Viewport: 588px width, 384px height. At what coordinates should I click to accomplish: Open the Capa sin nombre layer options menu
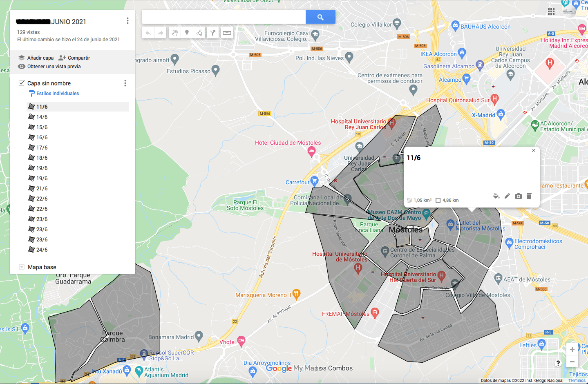pyautogui.click(x=125, y=83)
